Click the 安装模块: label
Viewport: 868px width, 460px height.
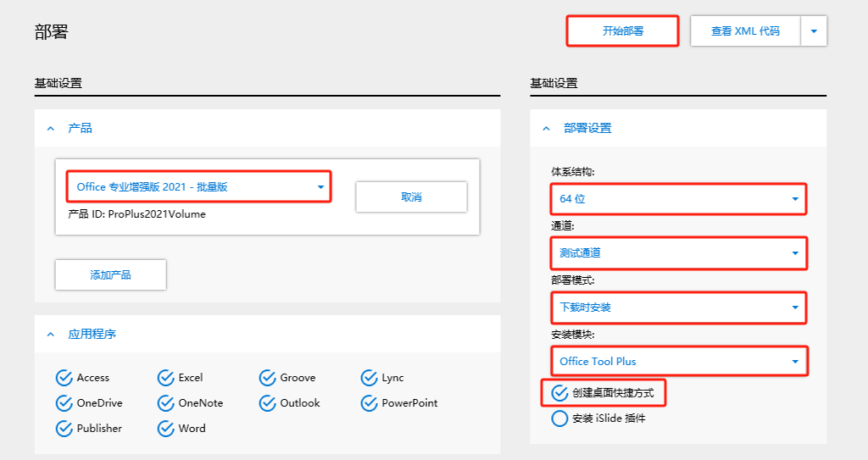[x=573, y=335]
